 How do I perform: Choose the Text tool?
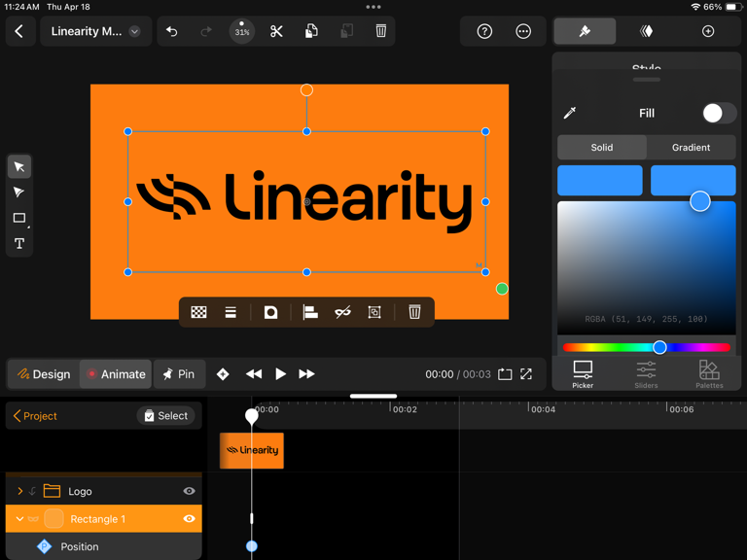point(19,244)
